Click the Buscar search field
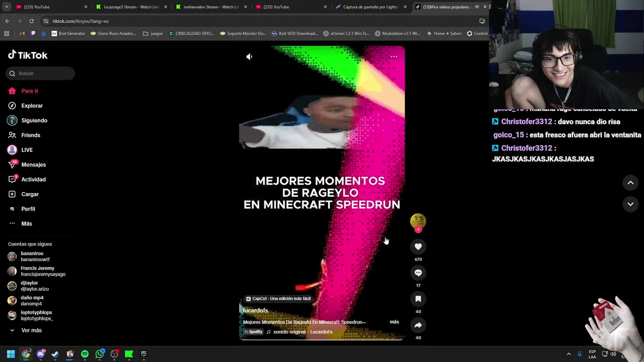 [40, 73]
